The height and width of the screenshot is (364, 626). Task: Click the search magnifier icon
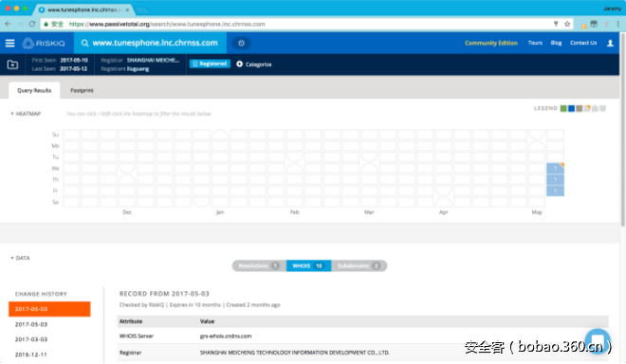point(85,43)
